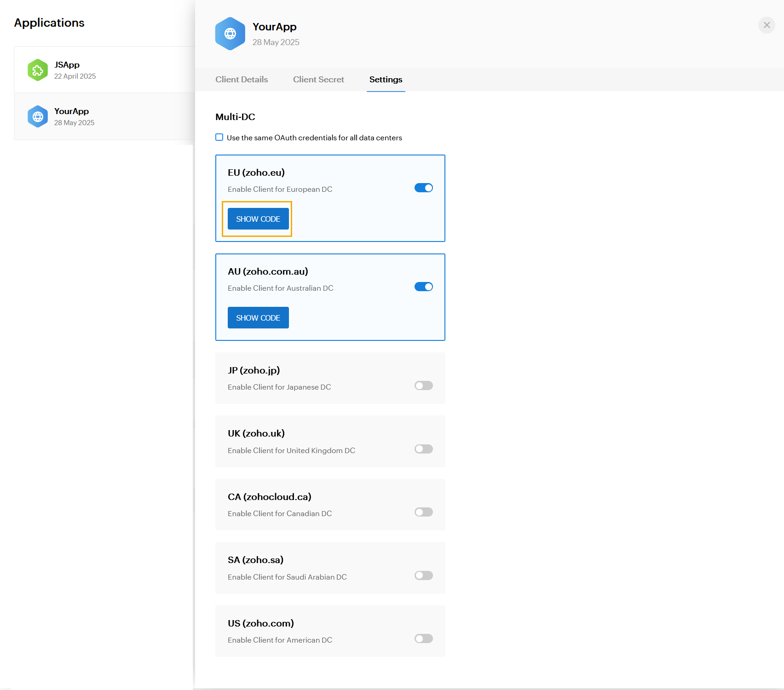
Task: Enable the JP Japanese DC toggle
Action: [x=423, y=386]
